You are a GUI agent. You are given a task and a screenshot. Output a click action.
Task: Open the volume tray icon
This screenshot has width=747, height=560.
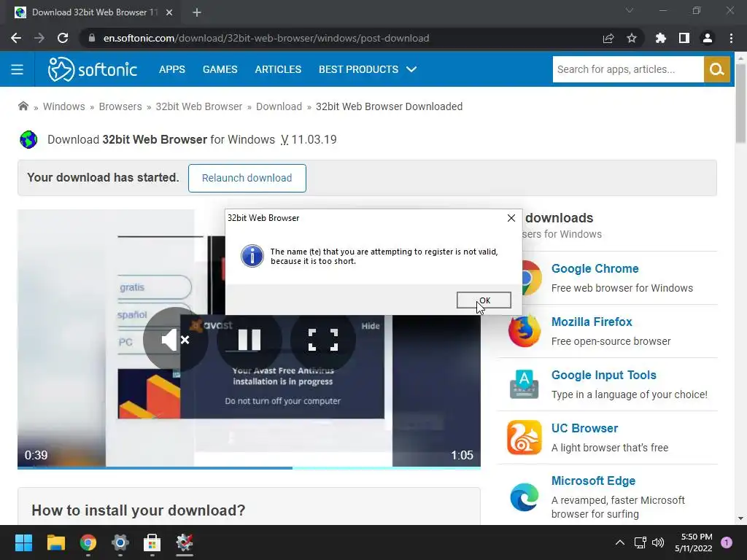[x=658, y=542]
